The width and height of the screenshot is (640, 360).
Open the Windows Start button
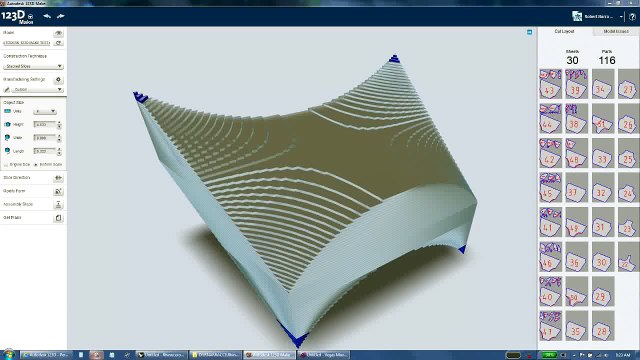[x=8, y=354]
